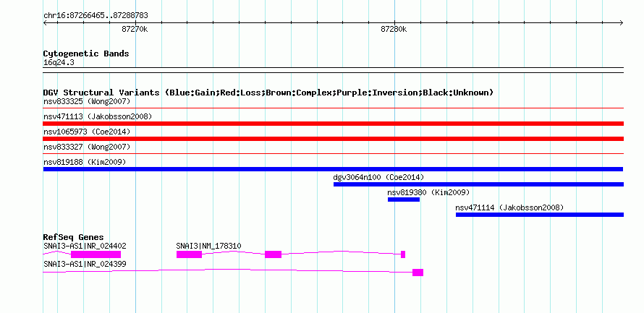Select the middle SNAI3 exon block
This screenshot has width=644, height=313.
point(273,254)
